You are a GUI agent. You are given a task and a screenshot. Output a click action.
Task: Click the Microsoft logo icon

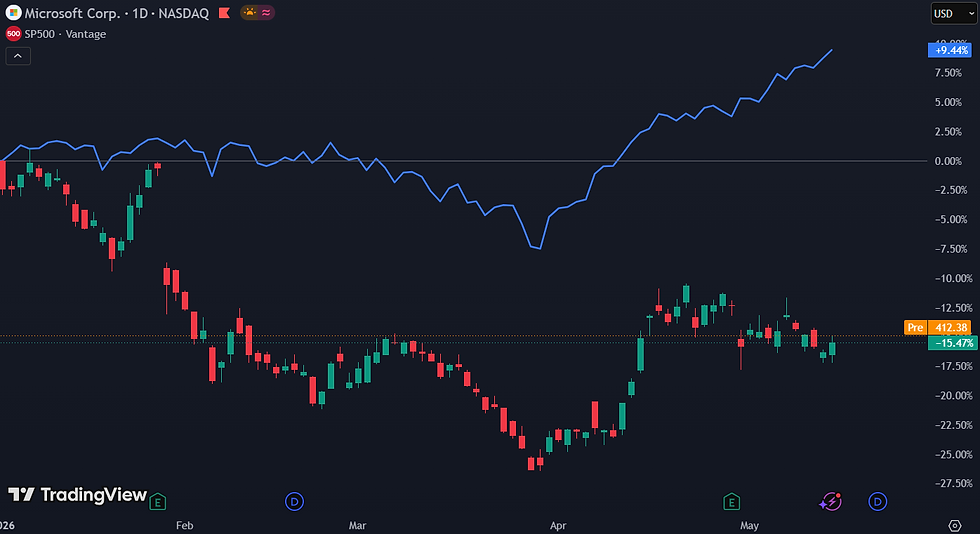point(13,13)
